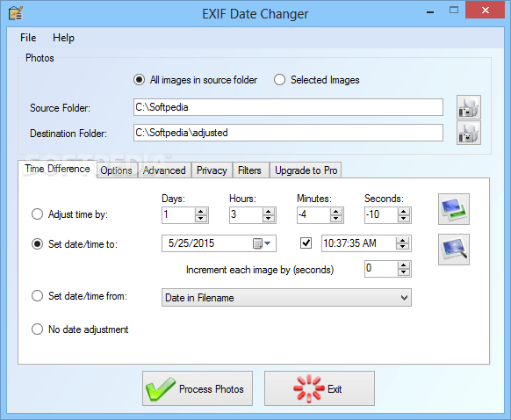Browse for Source Folder with camera icon
The height and width of the screenshot is (420, 511).
pyautogui.click(x=468, y=107)
